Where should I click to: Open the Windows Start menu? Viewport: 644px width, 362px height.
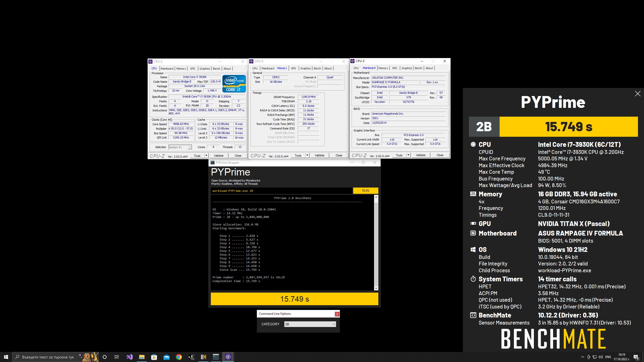[x=6, y=357]
